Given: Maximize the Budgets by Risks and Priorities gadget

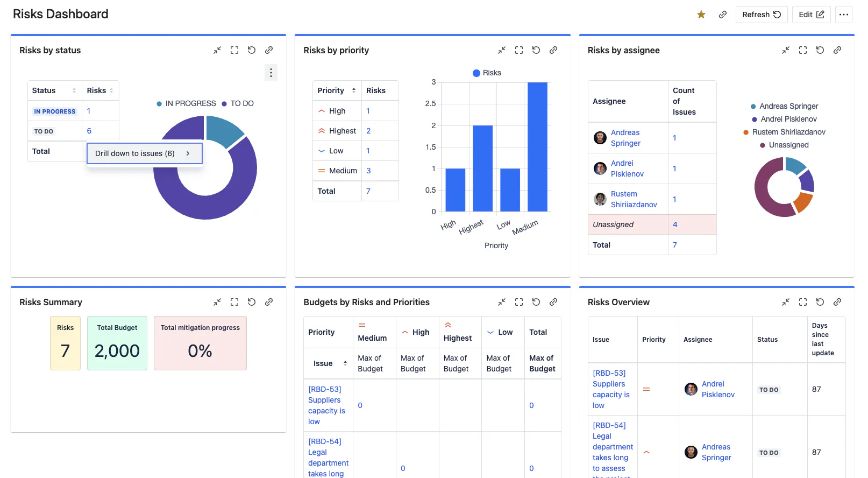Looking at the screenshot, I should [x=519, y=302].
